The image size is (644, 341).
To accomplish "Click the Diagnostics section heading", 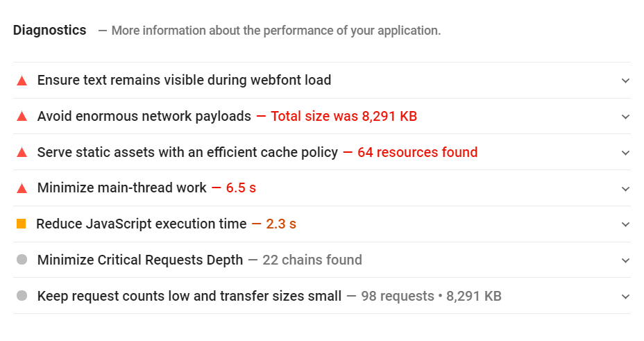I will pos(50,31).
